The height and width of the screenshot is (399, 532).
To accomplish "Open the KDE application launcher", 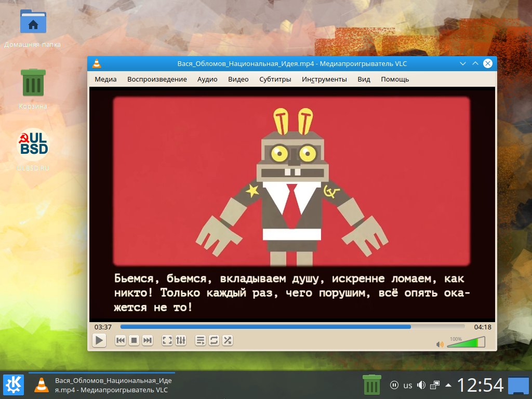I will [13, 385].
